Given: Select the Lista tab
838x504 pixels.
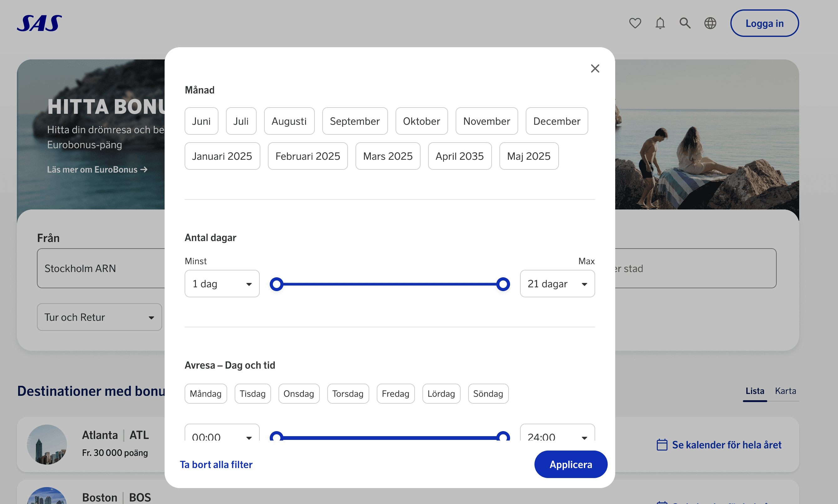Looking at the screenshot, I should click(754, 391).
